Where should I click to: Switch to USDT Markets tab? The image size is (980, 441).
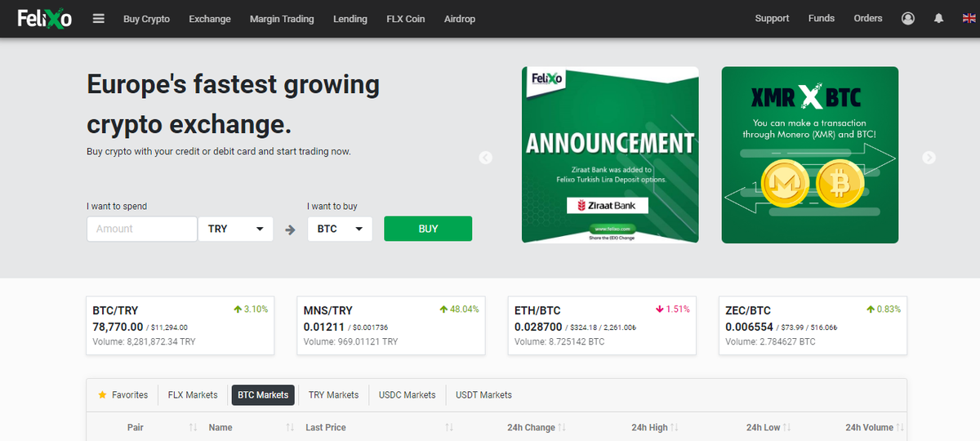pyautogui.click(x=483, y=394)
